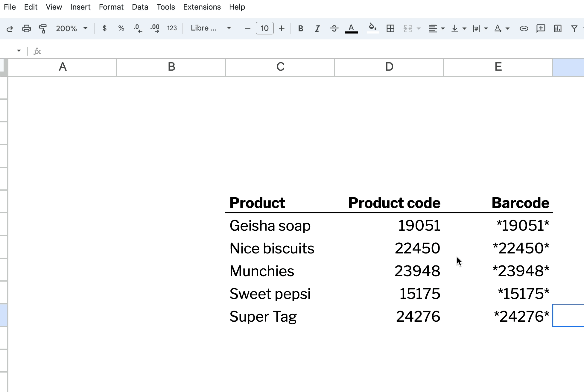Open the Libre font family dropdown
The image size is (584, 392).
point(211,28)
